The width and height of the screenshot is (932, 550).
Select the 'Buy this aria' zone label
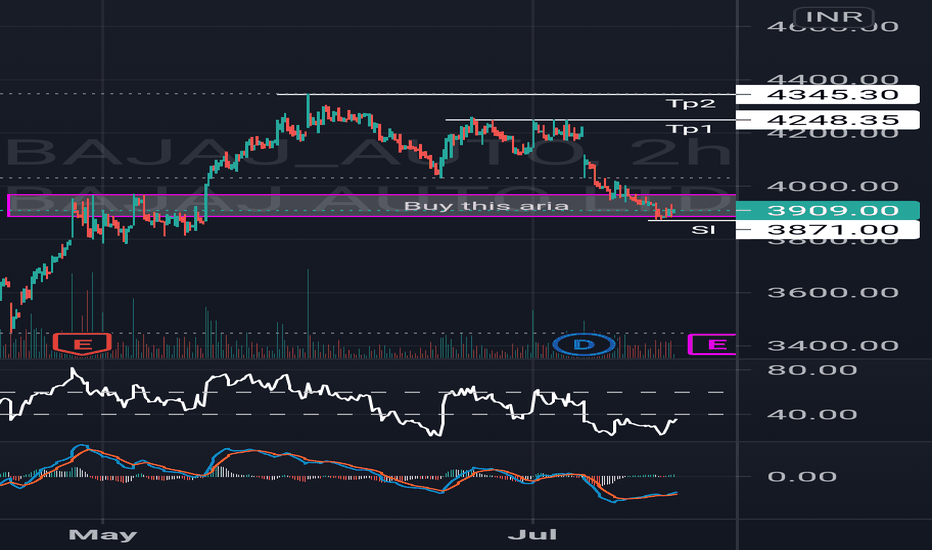486,206
